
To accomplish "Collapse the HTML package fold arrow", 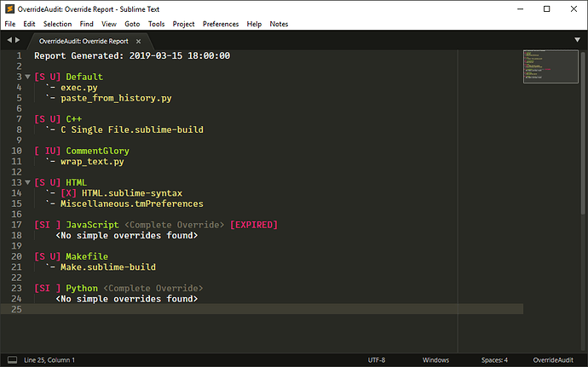I will [x=27, y=182].
